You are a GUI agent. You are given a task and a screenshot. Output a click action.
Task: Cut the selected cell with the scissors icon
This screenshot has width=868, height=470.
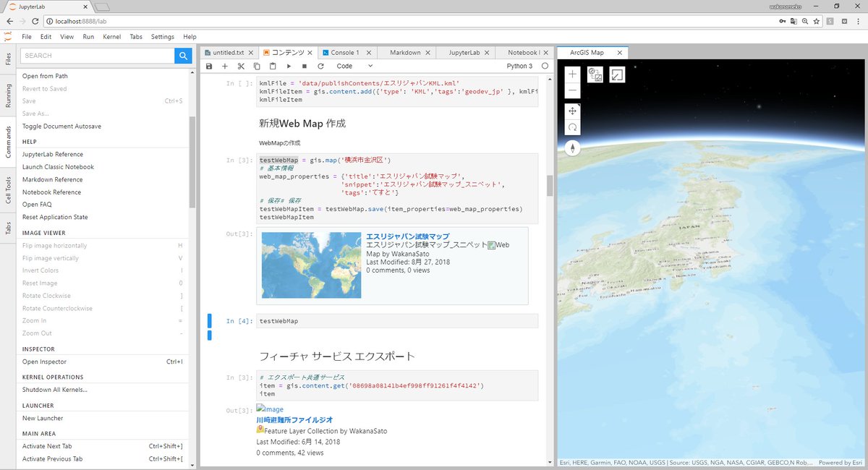point(241,66)
